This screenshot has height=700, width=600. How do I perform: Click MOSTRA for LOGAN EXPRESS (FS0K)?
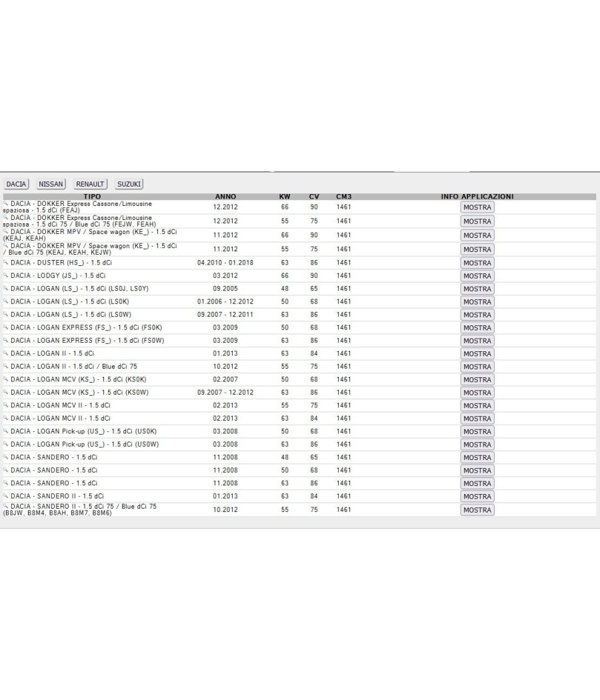pyautogui.click(x=477, y=328)
